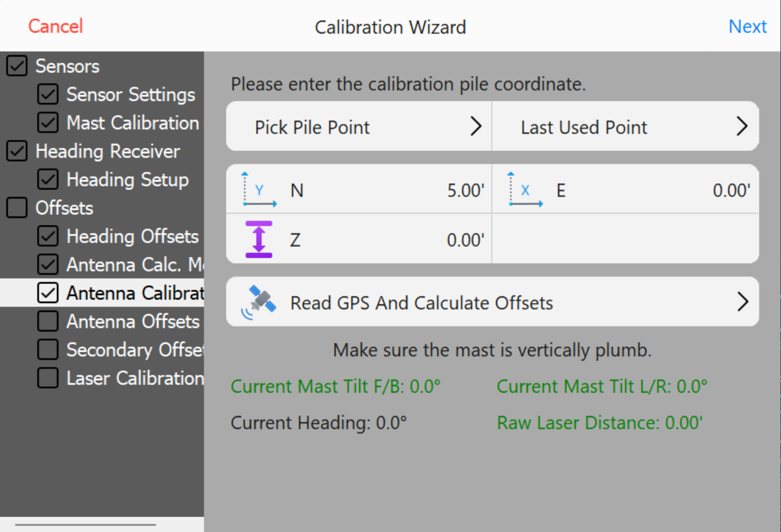The height and width of the screenshot is (532, 781).
Task: Click Next to continue wizard
Action: coord(748,26)
